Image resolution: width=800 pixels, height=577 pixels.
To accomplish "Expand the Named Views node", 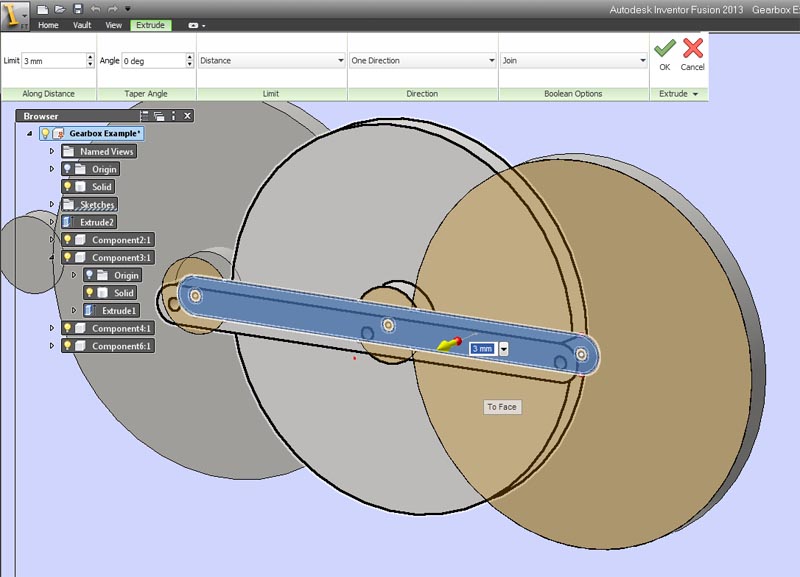I will click(52, 152).
